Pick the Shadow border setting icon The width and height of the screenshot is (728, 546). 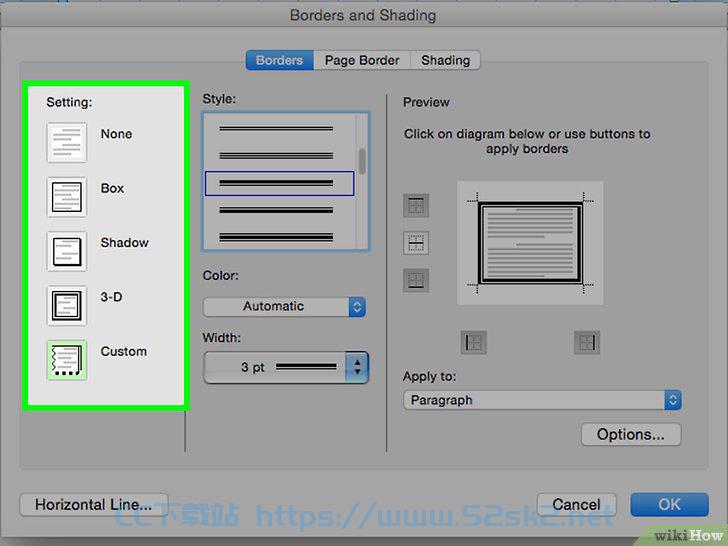tap(66, 251)
